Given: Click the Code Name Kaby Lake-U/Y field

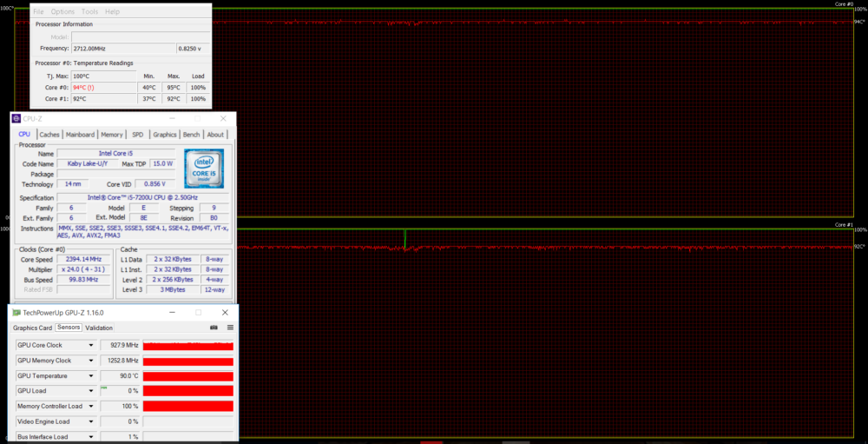Looking at the screenshot, I should [88, 163].
